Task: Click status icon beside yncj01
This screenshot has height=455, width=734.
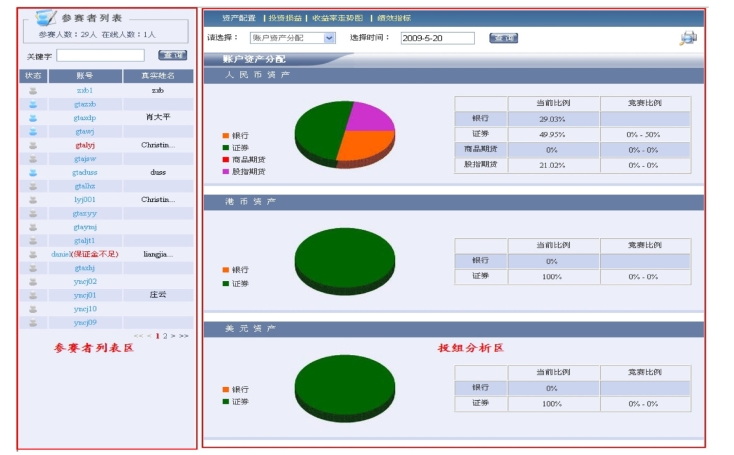Action: click(x=33, y=295)
